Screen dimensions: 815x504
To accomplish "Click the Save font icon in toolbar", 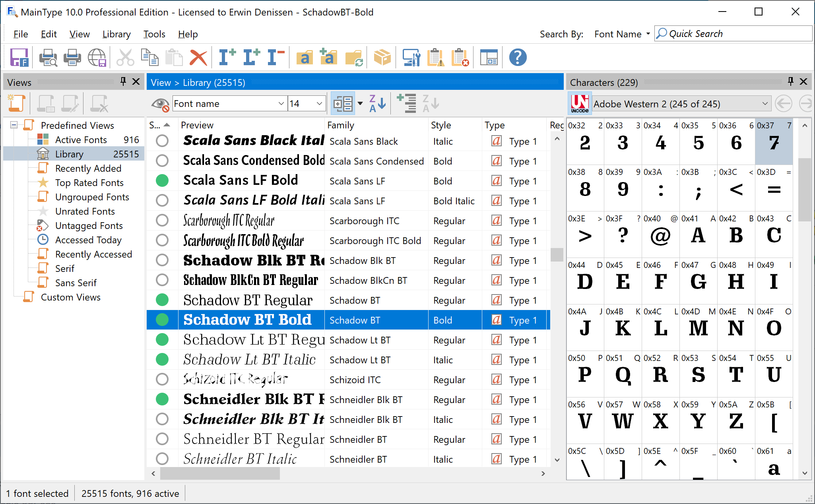I will point(19,58).
